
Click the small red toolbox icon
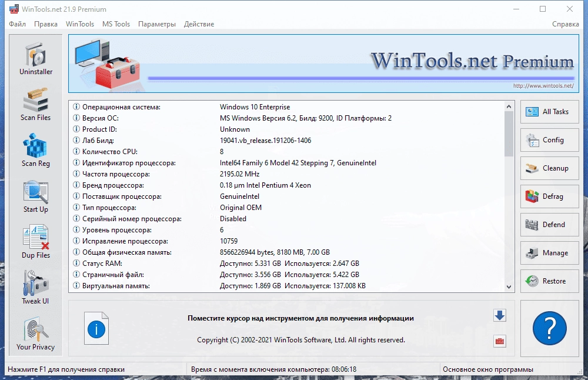pos(499,341)
